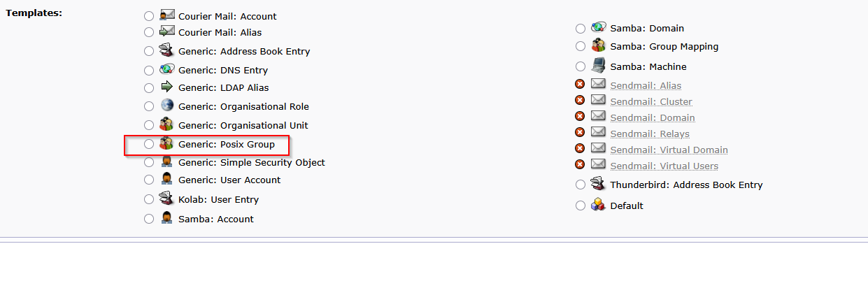
Task: Click the Courier Mail Account icon
Action: [x=166, y=15]
